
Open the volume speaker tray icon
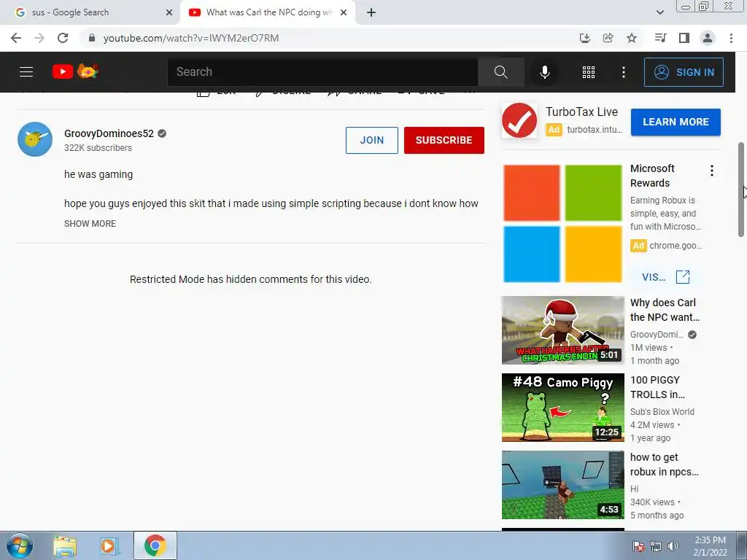(673, 546)
